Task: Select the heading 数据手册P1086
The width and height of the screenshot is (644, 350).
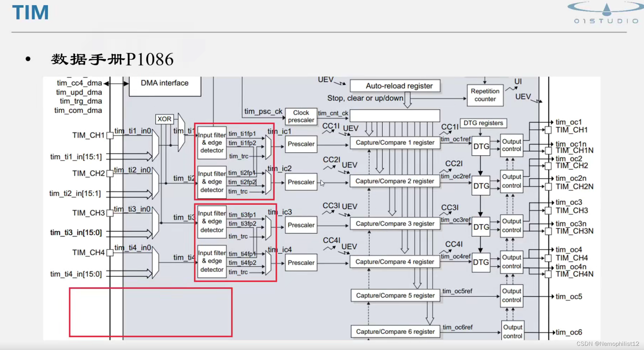Action: coord(112,59)
